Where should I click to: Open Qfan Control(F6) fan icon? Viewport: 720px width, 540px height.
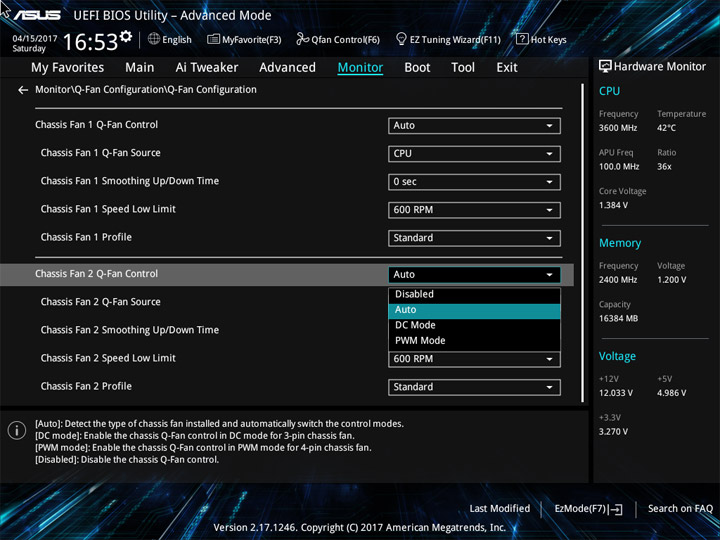[302, 39]
